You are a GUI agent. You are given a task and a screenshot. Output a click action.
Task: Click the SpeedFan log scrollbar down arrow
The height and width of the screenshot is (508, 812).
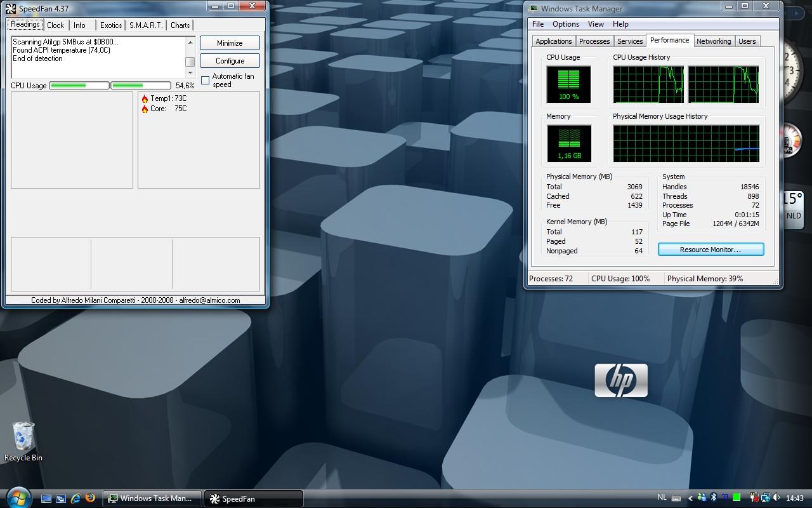[190, 73]
